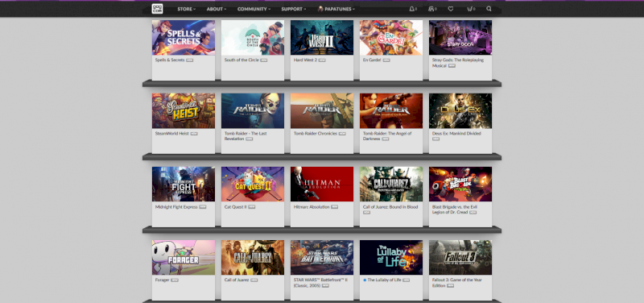This screenshot has height=303, width=644.
Task: Open the SteamWorld Heist cover thumbnail
Action: coord(184,110)
